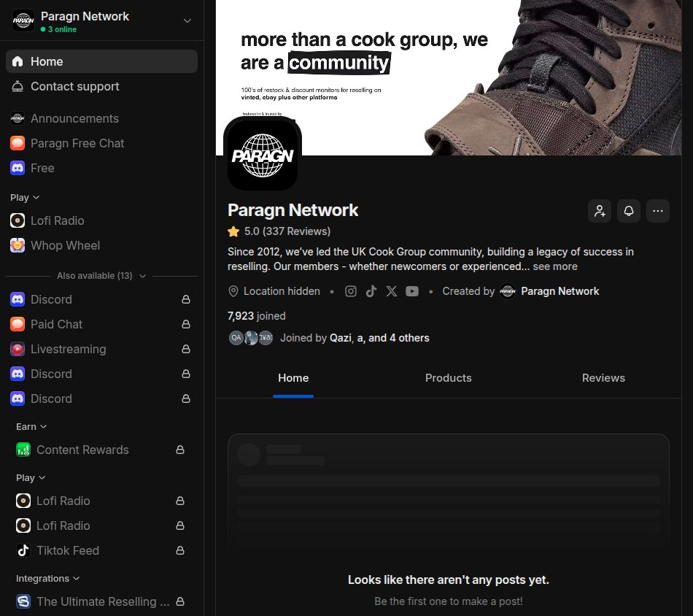The width and height of the screenshot is (693, 616).
Task: Open the three-dots more options menu
Action: point(658,211)
